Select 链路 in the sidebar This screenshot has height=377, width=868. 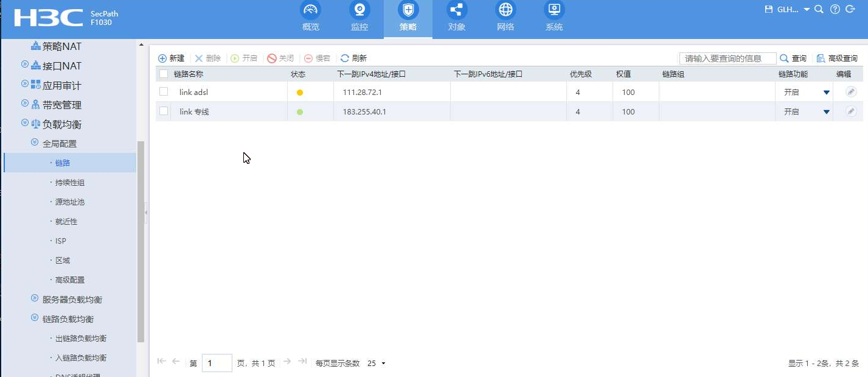[63, 163]
